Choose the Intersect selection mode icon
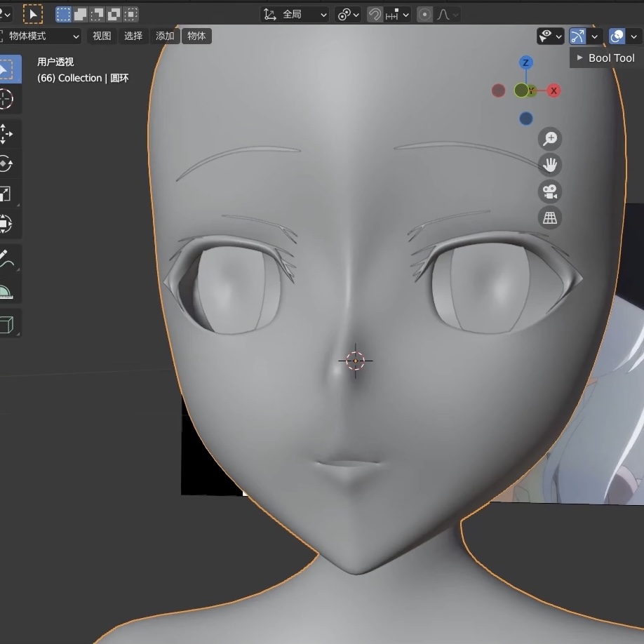The width and height of the screenshot is (644, 644). [130, 14]
